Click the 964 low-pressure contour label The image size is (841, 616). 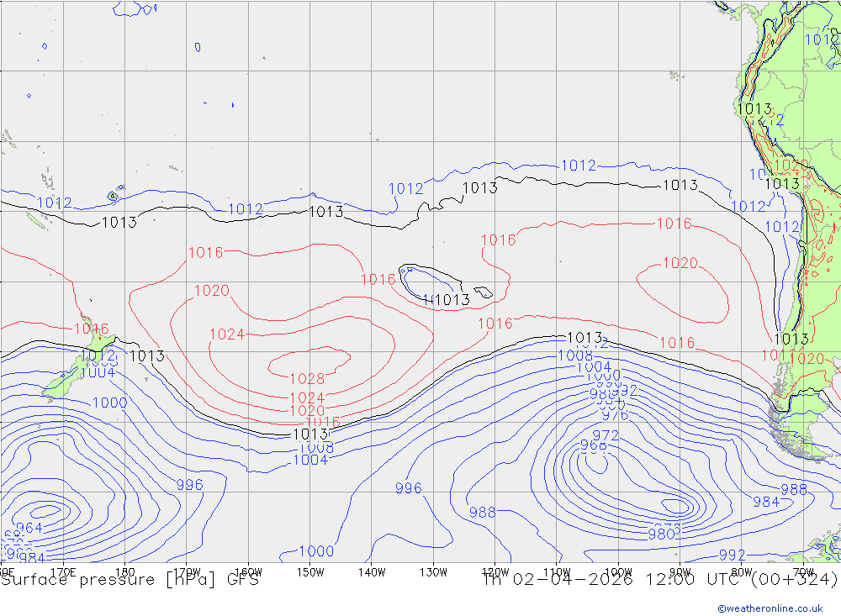coord(29,528)
